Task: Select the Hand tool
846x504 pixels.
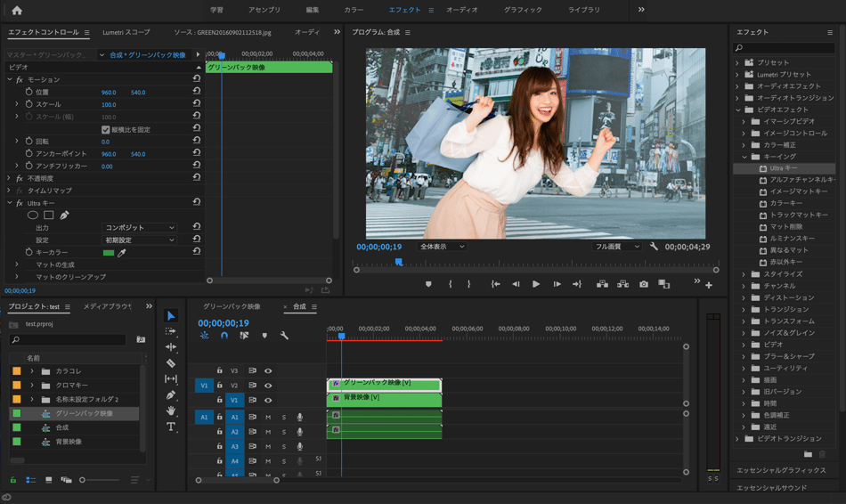Action: (171, 411)
